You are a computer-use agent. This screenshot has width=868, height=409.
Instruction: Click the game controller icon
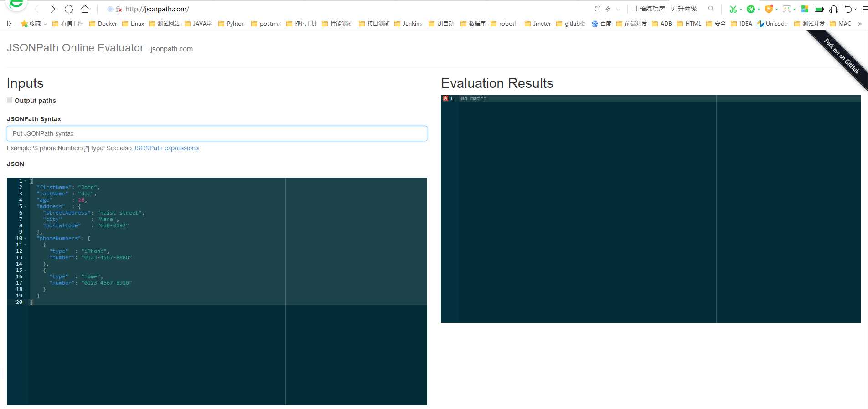click(x=787, y=9)
